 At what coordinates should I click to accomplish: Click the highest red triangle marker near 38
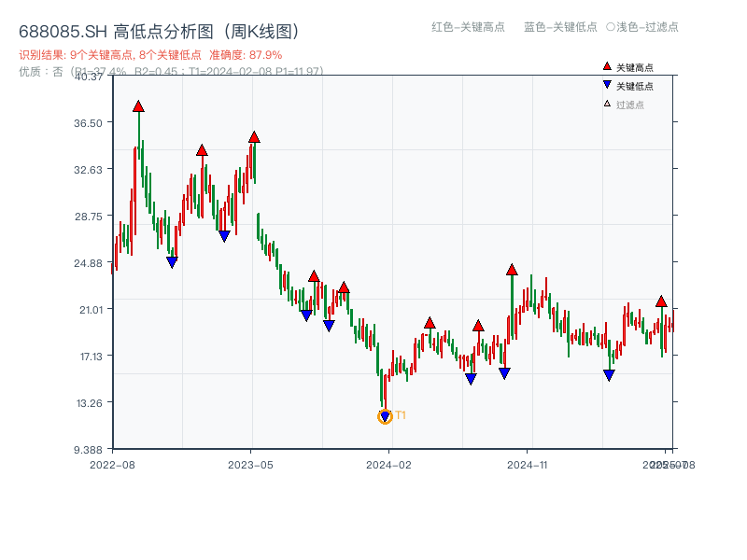point(138,108)
